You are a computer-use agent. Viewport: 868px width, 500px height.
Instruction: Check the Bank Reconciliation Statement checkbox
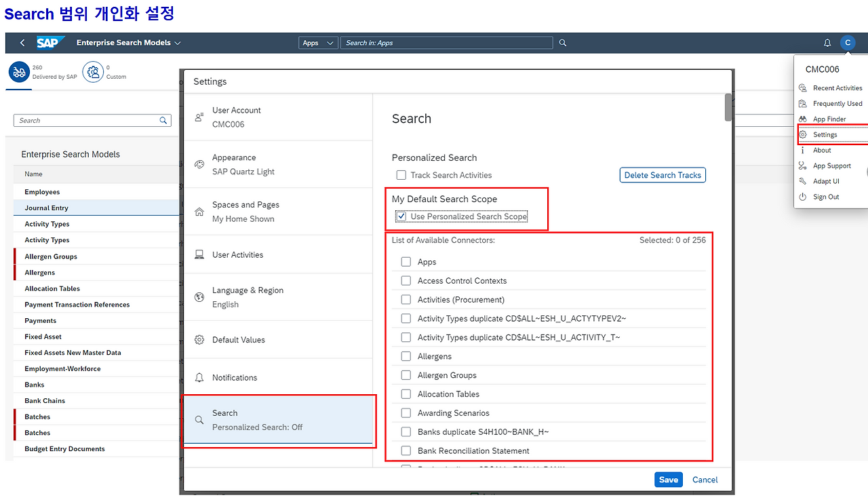click(x=406, y=451)
